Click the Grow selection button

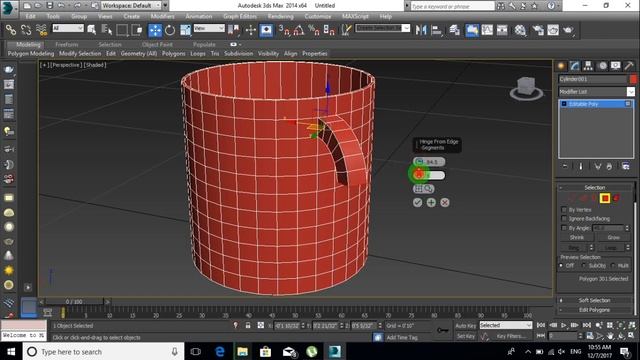[613, 237]
